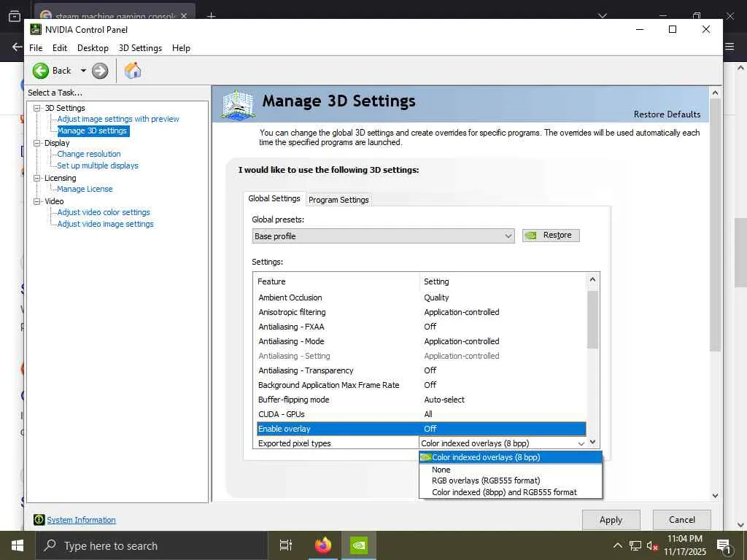Open Change resolution task

88,155
